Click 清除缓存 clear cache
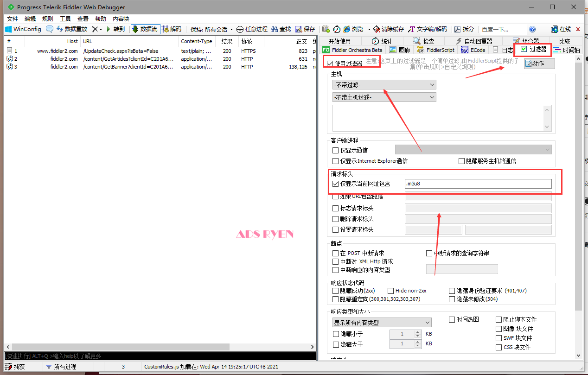The width and height of the screenshot is (588, 375). click(388, 29)
